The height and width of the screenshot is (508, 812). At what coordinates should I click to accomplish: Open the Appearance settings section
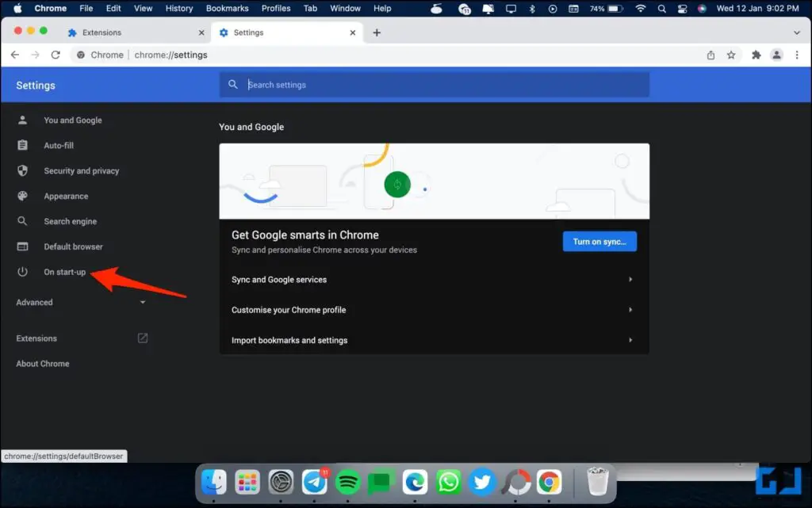click(x=66, y=196)
